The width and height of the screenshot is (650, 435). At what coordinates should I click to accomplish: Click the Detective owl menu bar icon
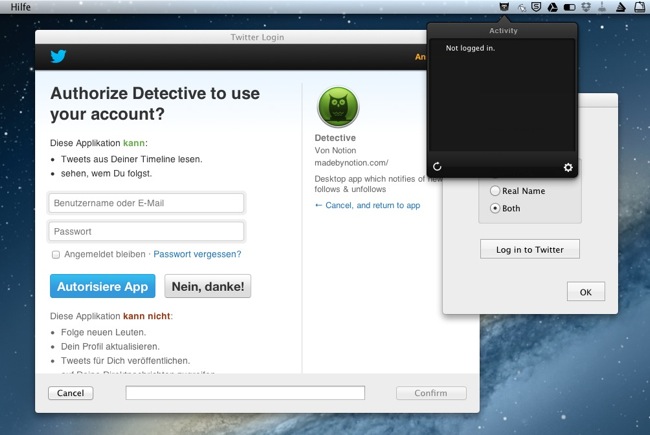click(x=504, y=7)
